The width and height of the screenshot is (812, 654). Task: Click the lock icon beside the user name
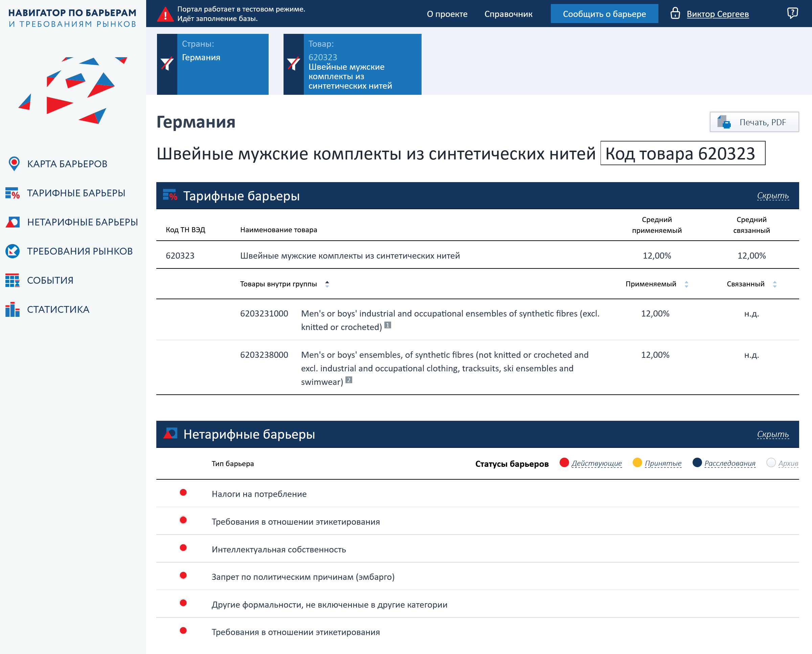tap(675, 13)
